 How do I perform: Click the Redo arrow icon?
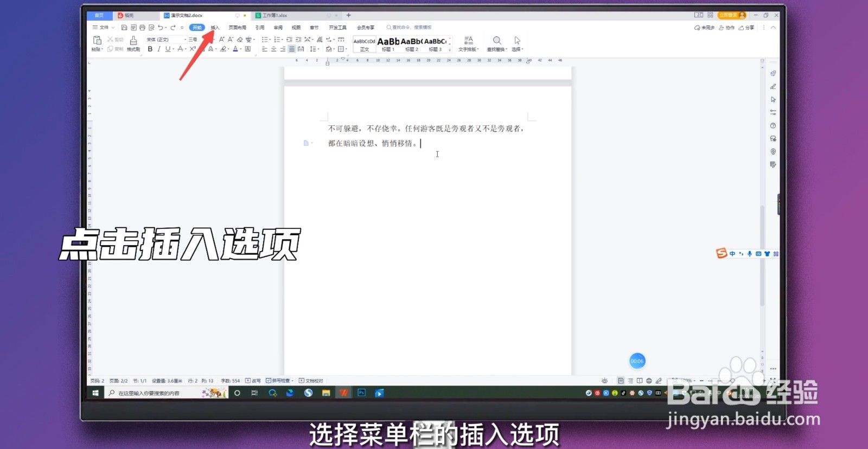click(173, 28)
